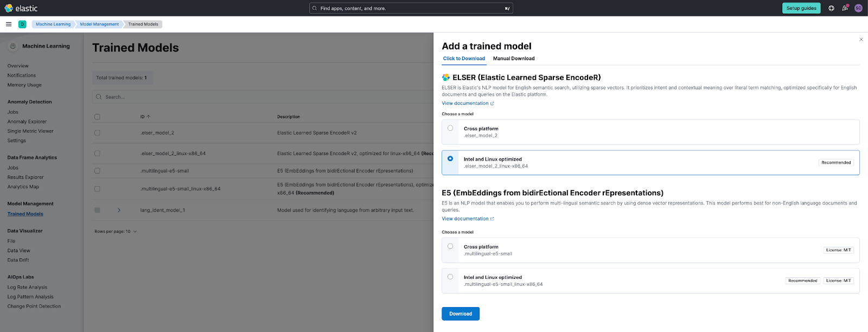The width and height of the screenshot is (868, 332).
Task: Select the Cross platform .elser_model_2 radio
Action: click(x=450, y=129)
